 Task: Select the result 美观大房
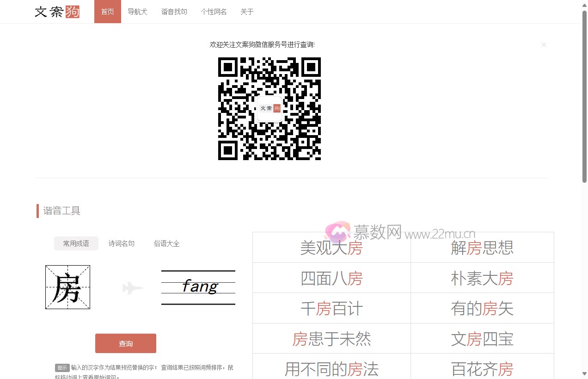(x=331, y=247)
